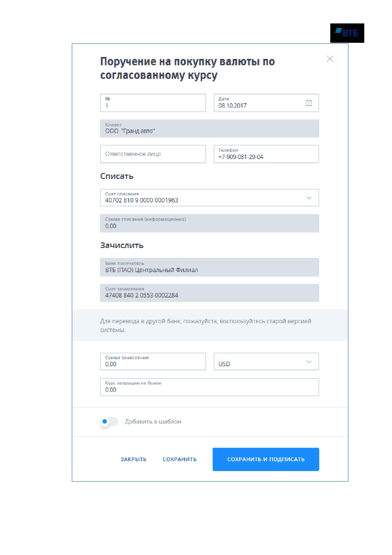
Task: Focus the order number № field
Action: click(x=153, y=103)
